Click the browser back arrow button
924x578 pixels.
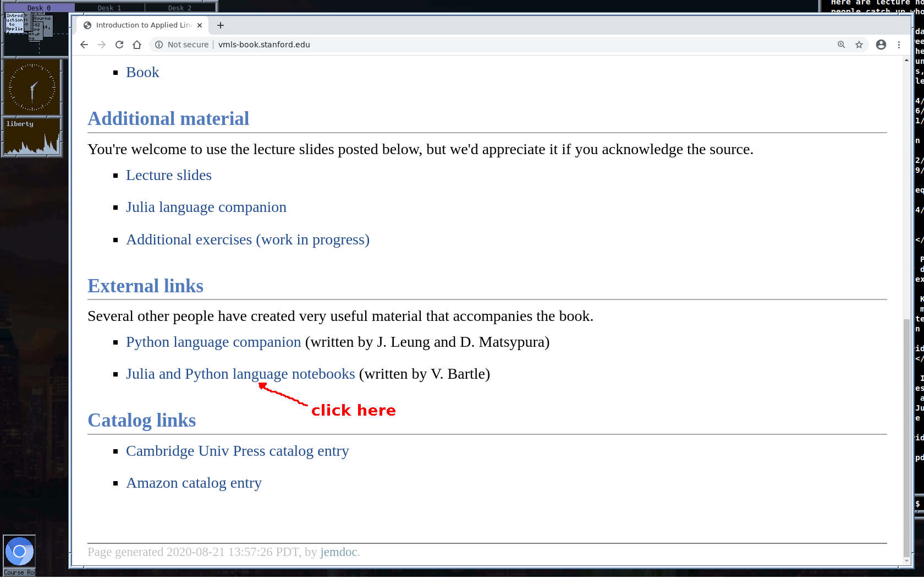tap(84, 45)
